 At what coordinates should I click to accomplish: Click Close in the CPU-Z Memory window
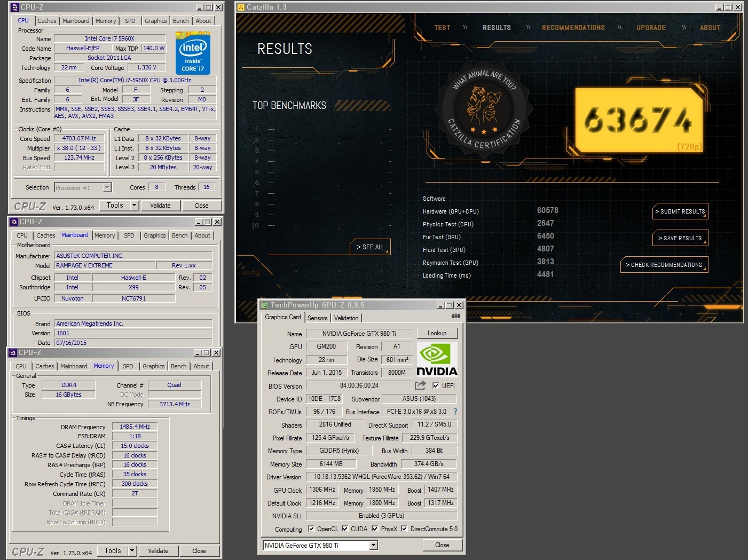pos(199,551)
